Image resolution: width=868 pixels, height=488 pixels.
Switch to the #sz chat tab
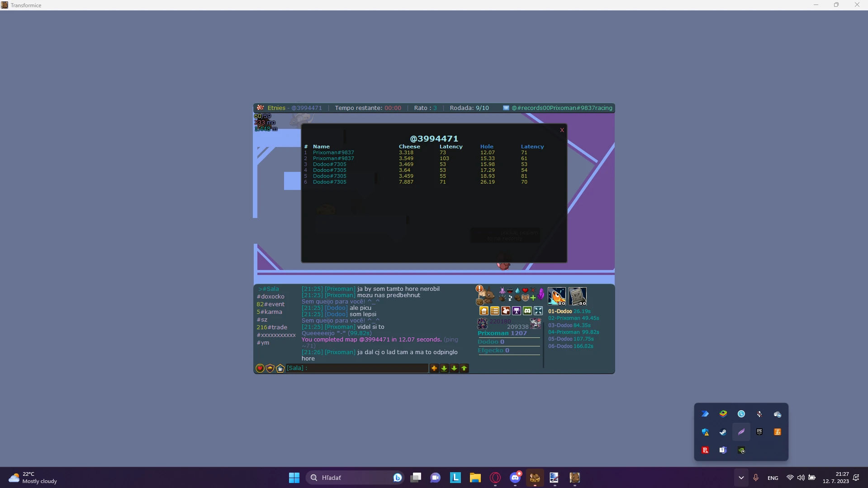[x=262, y=320]
